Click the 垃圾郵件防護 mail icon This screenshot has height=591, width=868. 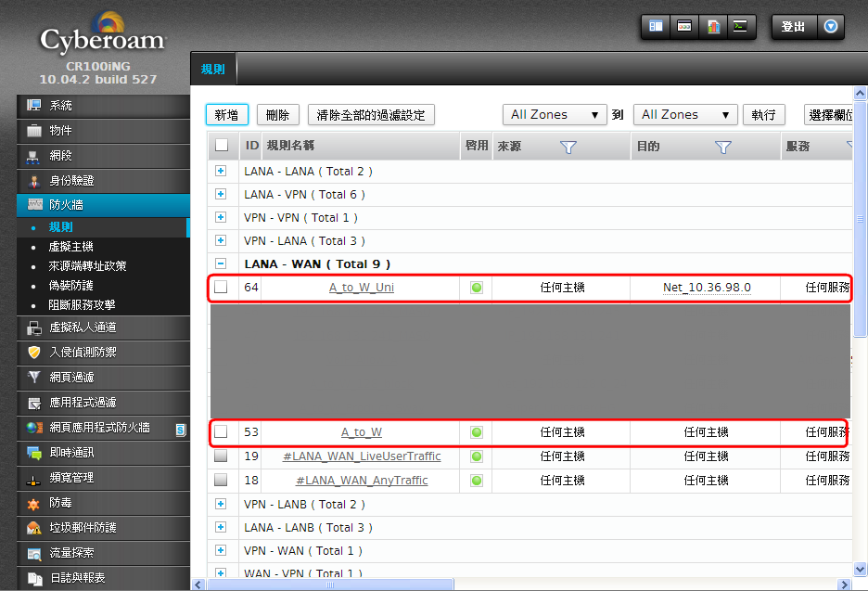(x=33, y=528)
